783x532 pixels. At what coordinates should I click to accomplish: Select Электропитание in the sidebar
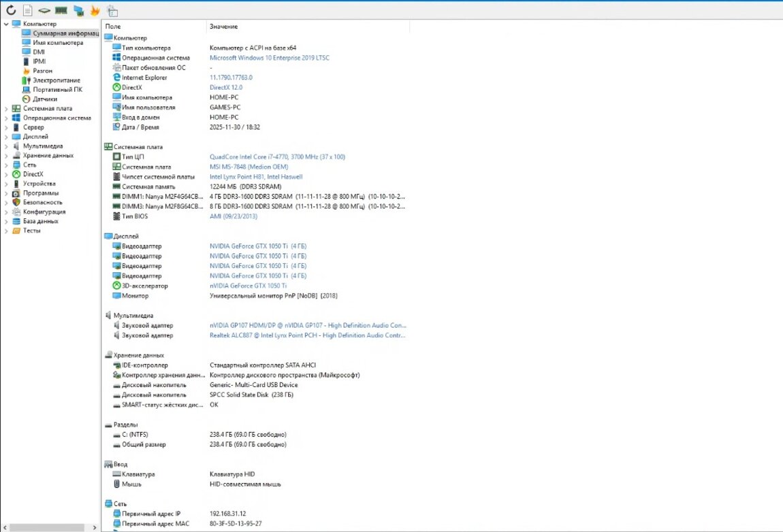click(x=56, y=80)
